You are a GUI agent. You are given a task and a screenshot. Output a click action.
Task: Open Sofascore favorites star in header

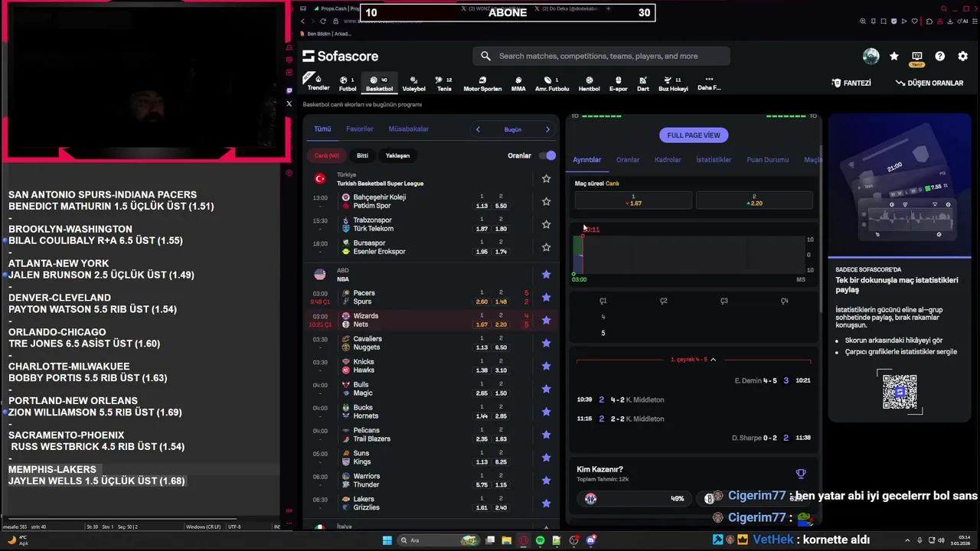(x=893, y=56)
